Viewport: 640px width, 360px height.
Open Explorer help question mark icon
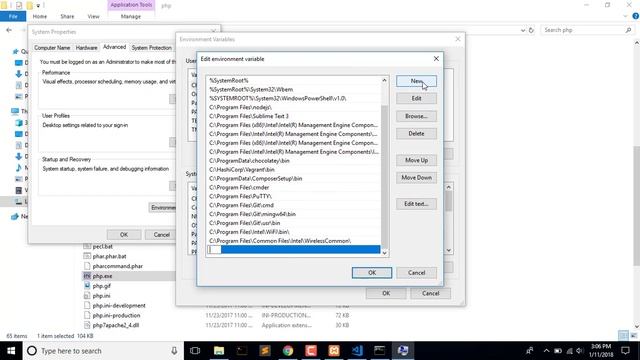tap(636, 16)
